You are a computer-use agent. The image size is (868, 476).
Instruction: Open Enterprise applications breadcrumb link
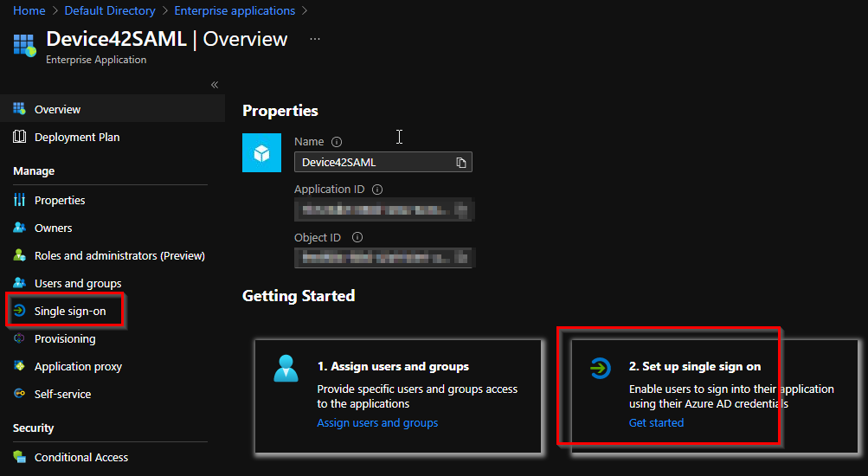coord(235,10)
